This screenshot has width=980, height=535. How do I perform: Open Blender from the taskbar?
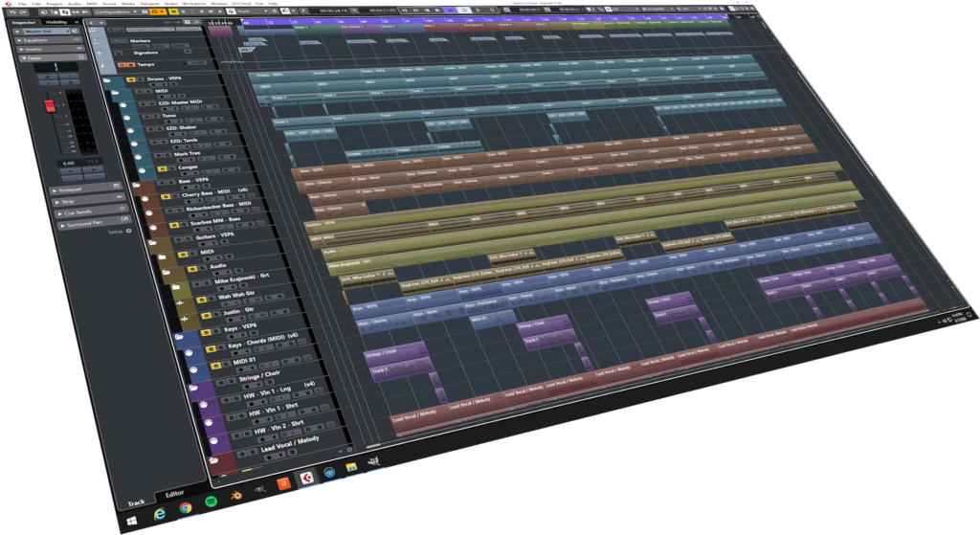(x=235, y=496)
